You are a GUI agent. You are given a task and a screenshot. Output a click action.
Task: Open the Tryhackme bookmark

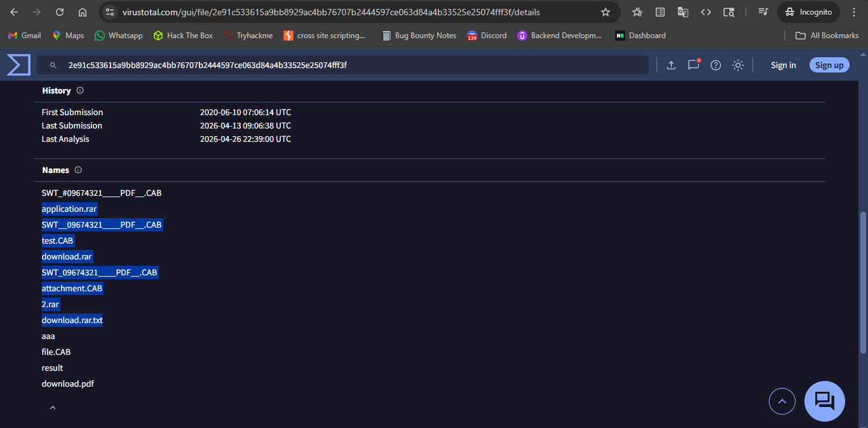[248, 36]
